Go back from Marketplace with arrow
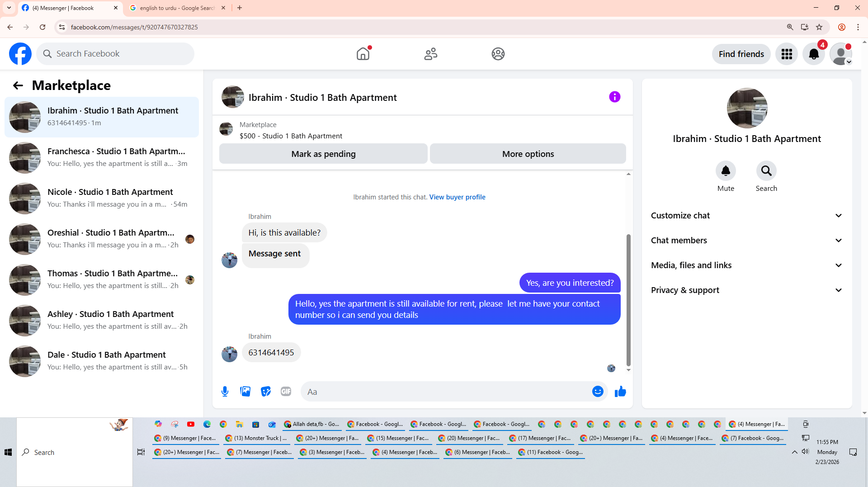This screenshot has height=487, width=868. point(18,85)
